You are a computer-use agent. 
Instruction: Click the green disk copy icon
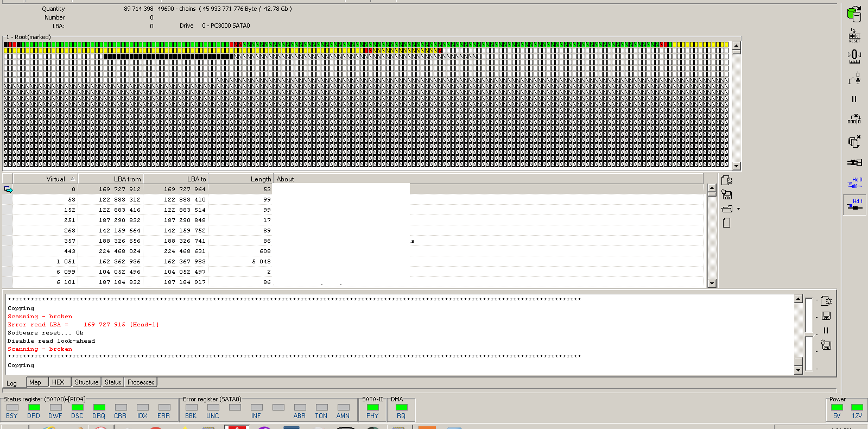854,14
